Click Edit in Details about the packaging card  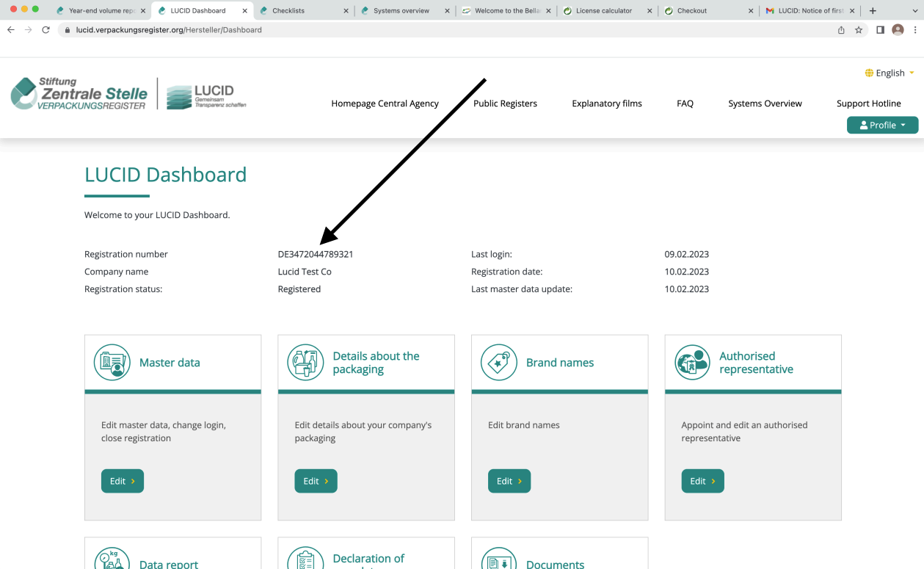tap(316, 481)
